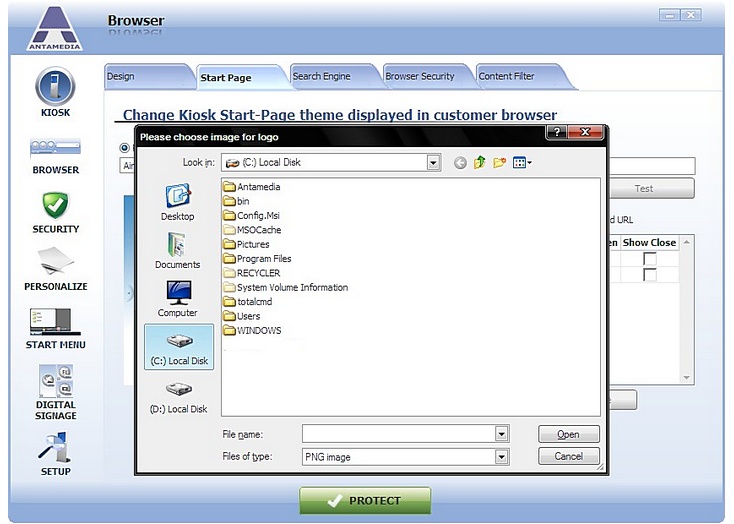Tick the first Show Close checkbox

click(649, 259)
